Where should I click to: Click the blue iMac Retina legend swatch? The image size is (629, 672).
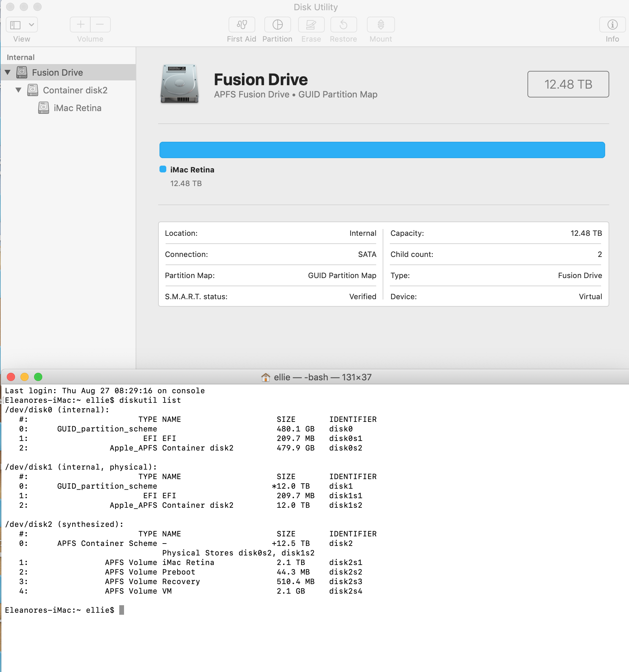click(x=163, y=169)
